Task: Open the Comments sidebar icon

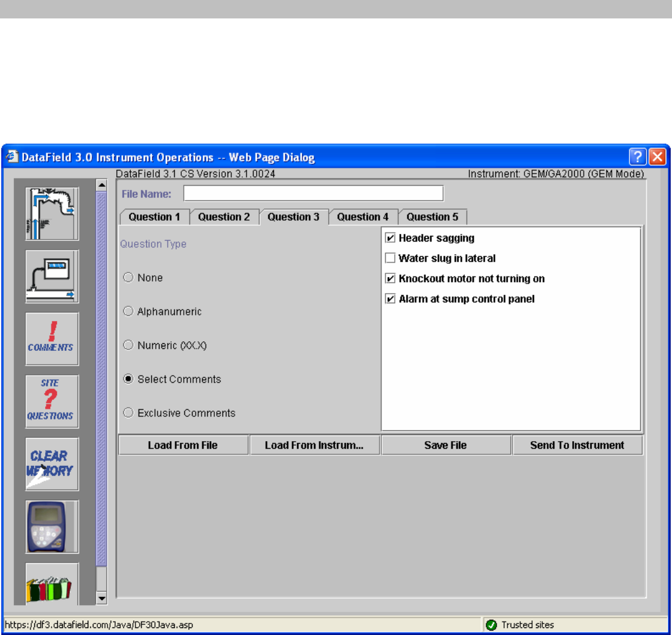Action: point(52,339)
